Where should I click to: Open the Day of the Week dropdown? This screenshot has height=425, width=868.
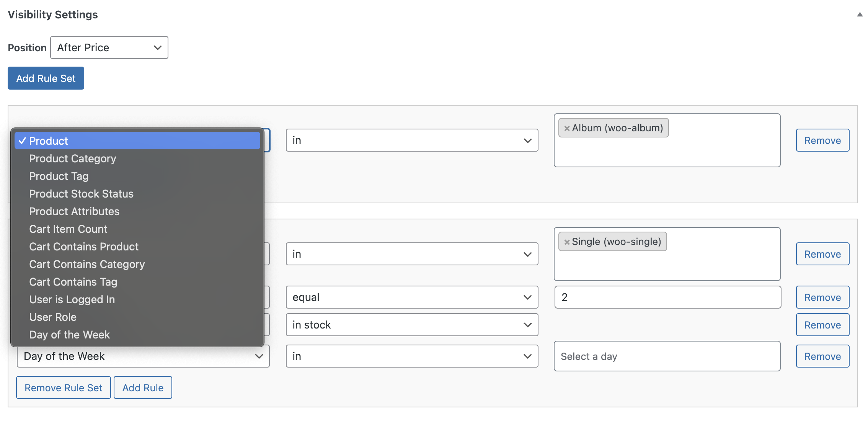tap(142, 356)
